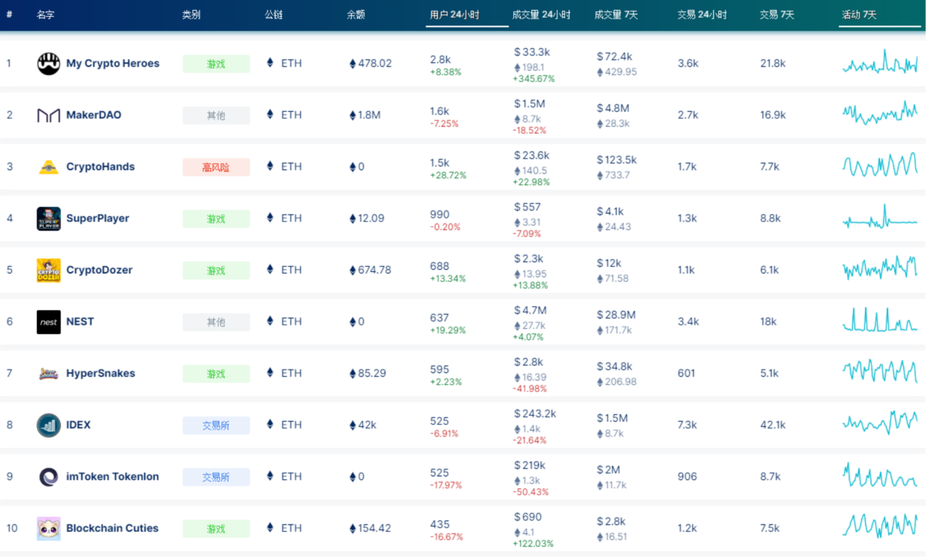Viewport: 928px width, 560px height.
Task: Open the SuperPlayer dapp link
Action: [98, 219]
